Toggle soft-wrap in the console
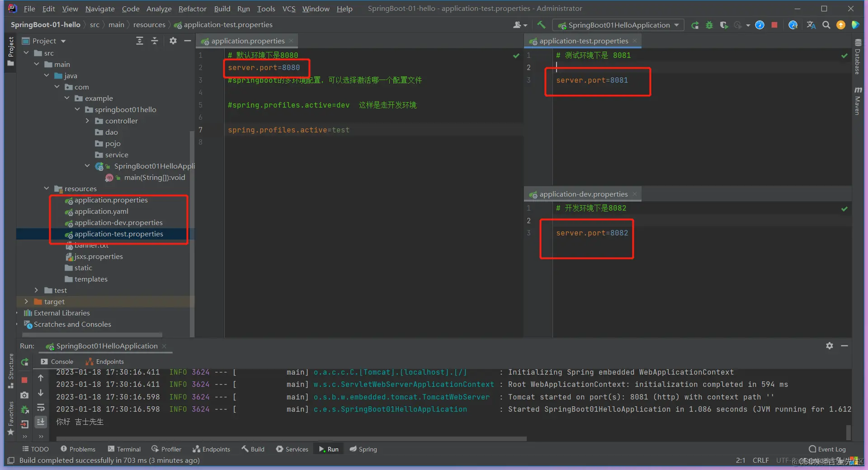This screenshot has width=868, height=470. 41,408
